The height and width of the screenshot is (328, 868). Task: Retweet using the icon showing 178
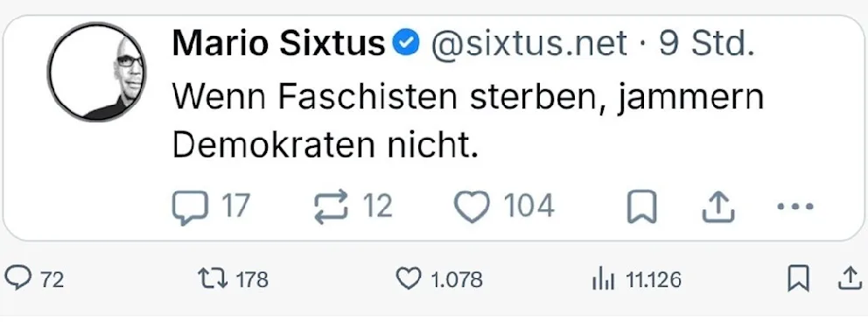[x=213, y=279]
